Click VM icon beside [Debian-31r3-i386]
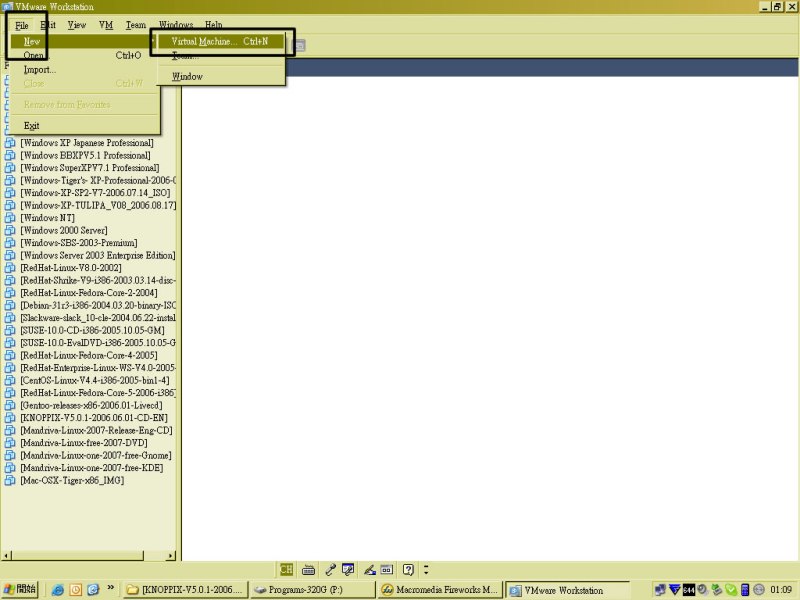The height and width of the screenshot is (600, 800). [x=10, y=305]
